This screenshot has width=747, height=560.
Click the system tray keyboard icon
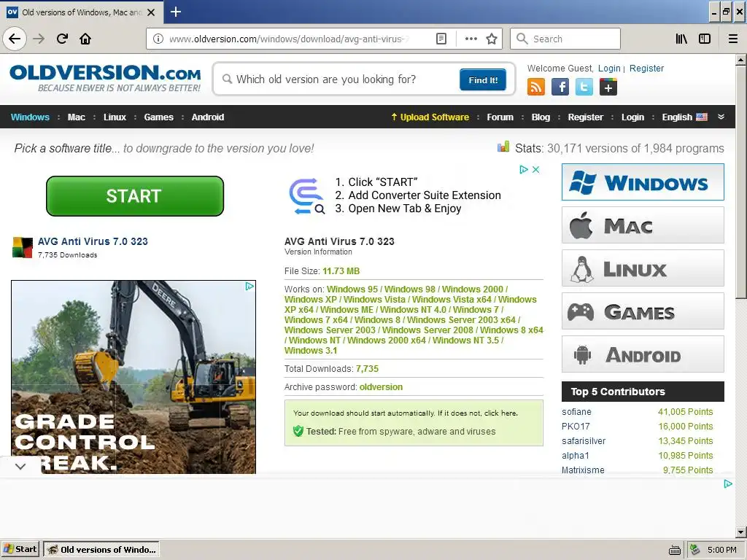pyautogui.click(x=675, y=551)
